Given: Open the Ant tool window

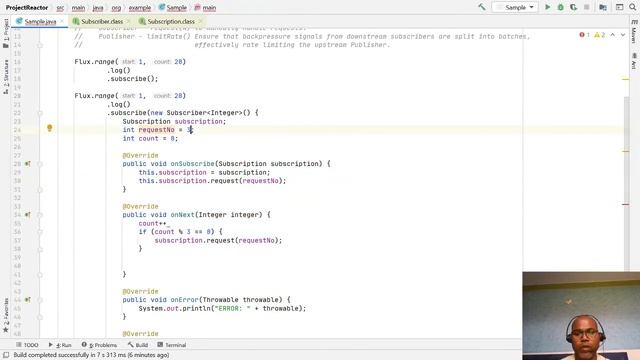Looking at the screenshot, I should pyautogui.click(x=634, y=61).
